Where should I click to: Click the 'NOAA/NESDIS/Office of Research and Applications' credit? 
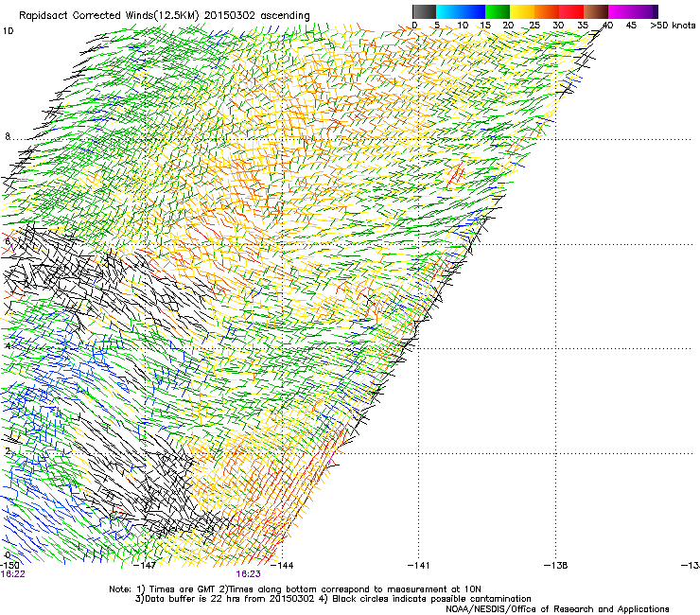[557, 609]
